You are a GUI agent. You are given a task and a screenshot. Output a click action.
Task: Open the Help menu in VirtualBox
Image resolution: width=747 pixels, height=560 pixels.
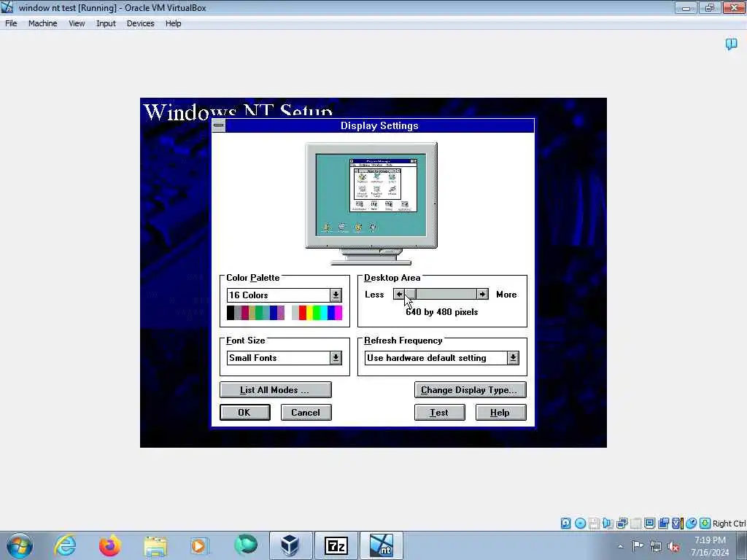coord(174,23)
